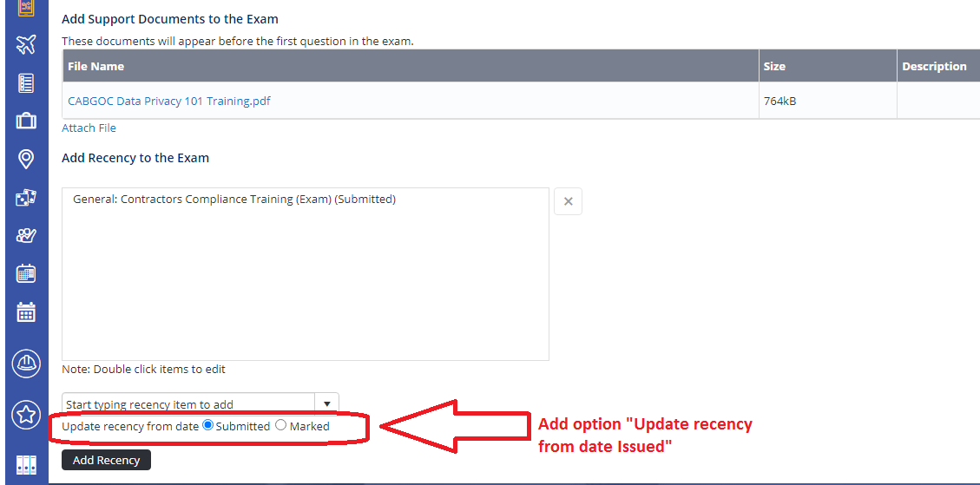The image size is (980, 485).
Task: Open the Attach File link
Action: click(89, 128)
